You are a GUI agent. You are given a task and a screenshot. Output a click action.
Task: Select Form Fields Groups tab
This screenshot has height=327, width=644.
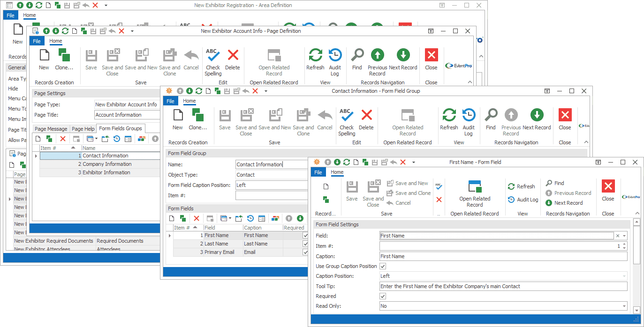(x=121, y=128)
